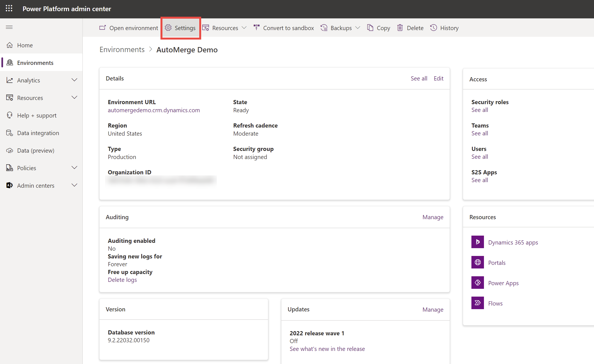Expand the sidebar Resources section chevron
Screen dimensions: 594x364
(x=74, y=97)
